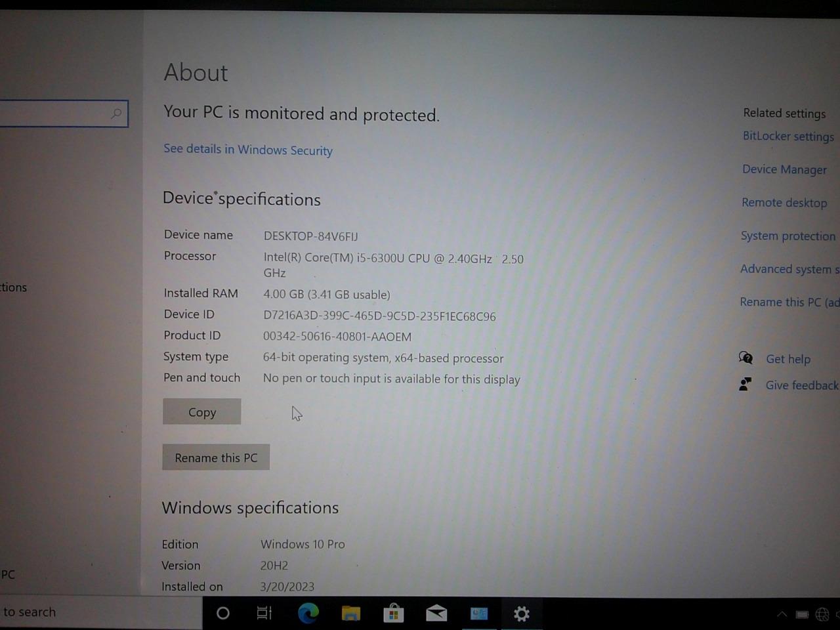Image resolution: width=840 pixels, height=630 pixels.
Task: Click the network globe icon in tray
Action: [x=822, y=614]
